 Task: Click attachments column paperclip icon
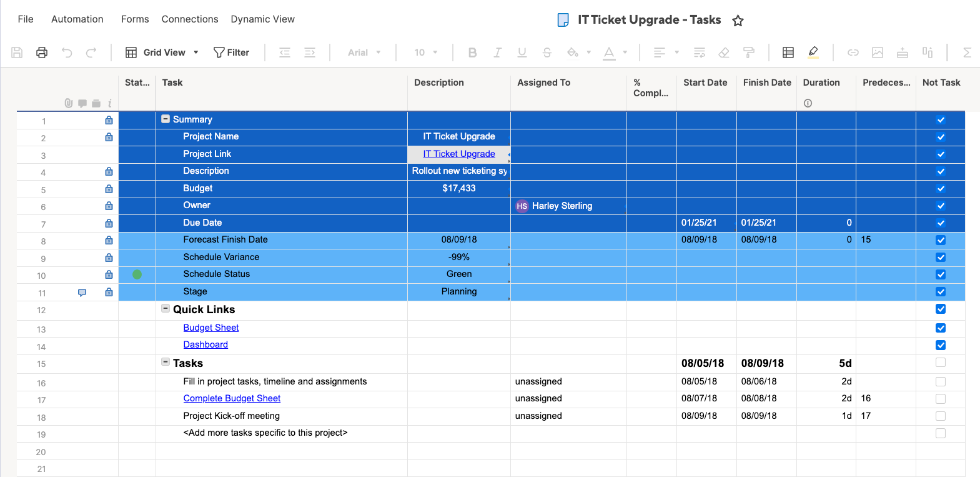(x=69, y=103)
